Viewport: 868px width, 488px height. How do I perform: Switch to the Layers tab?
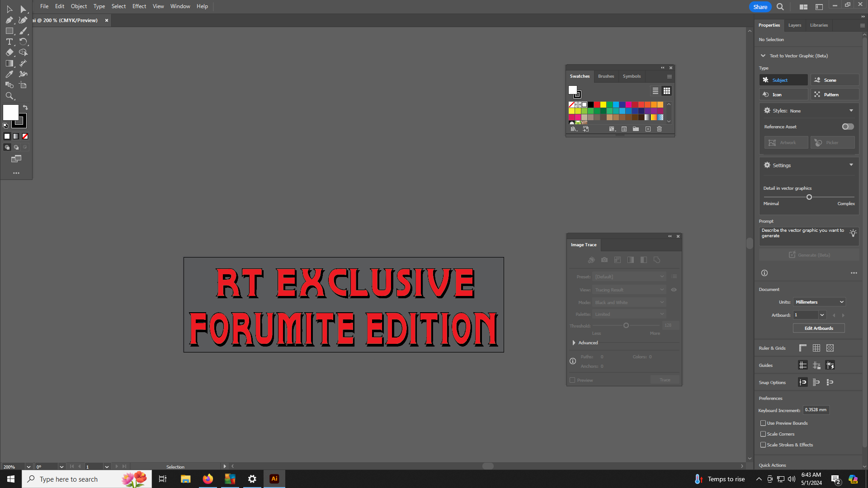tap(794, 25)
